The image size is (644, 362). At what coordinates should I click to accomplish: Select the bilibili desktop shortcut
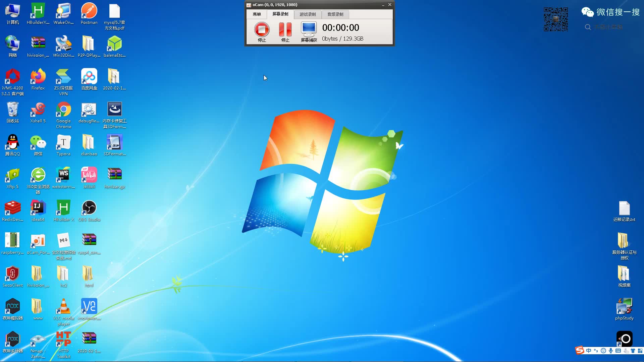(89, 178)
